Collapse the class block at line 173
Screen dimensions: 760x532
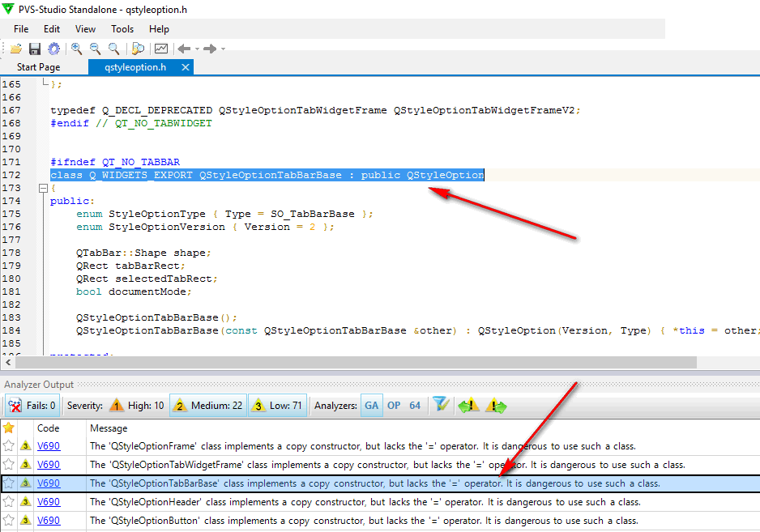43,188
